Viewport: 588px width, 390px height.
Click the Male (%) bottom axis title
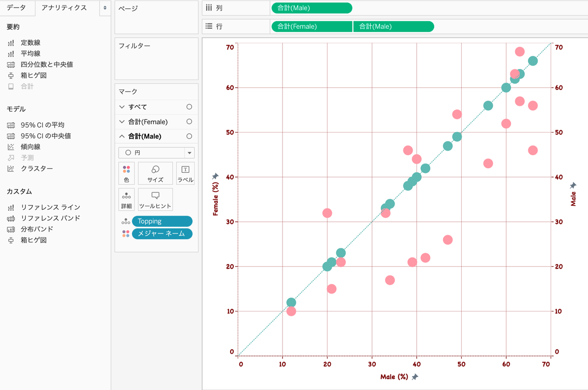point(394,377)
